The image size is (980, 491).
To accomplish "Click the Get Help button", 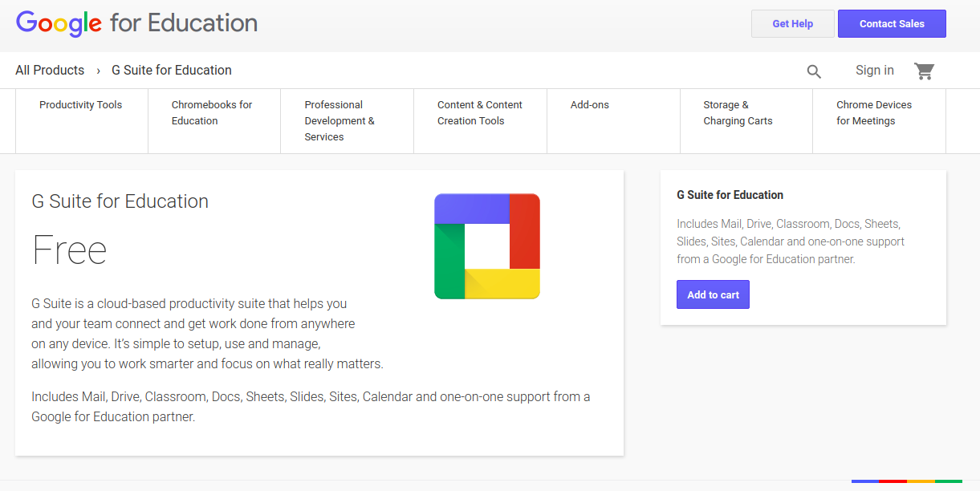I will (792, 23).
